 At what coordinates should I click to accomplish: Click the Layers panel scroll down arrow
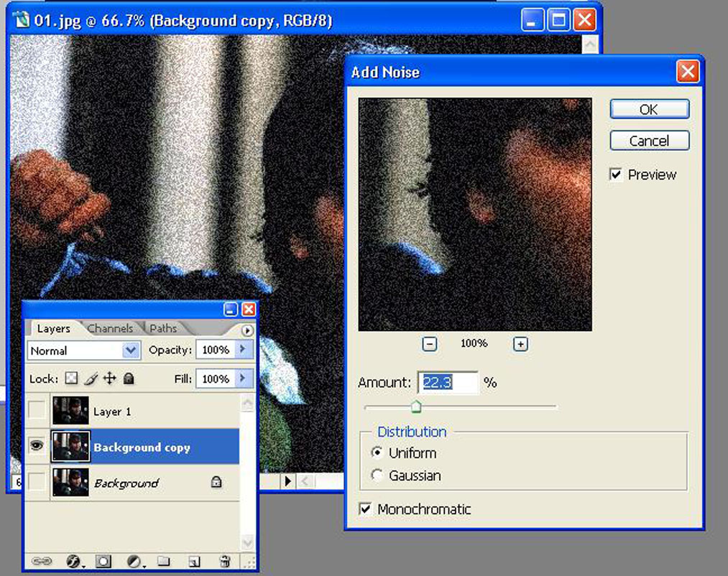pyautogui.click(x=247, y=542)
